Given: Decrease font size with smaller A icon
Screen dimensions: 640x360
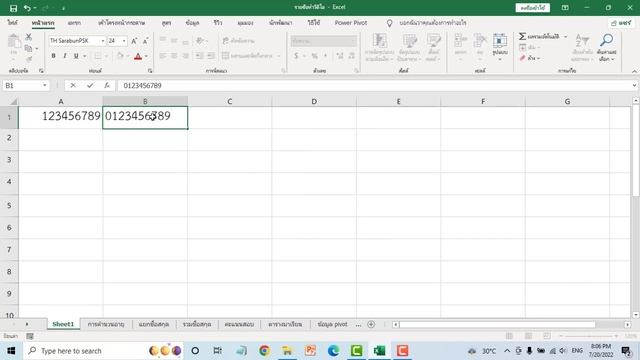Looking at the screenshot, I should pyautogui.click(x=145, y=41).
